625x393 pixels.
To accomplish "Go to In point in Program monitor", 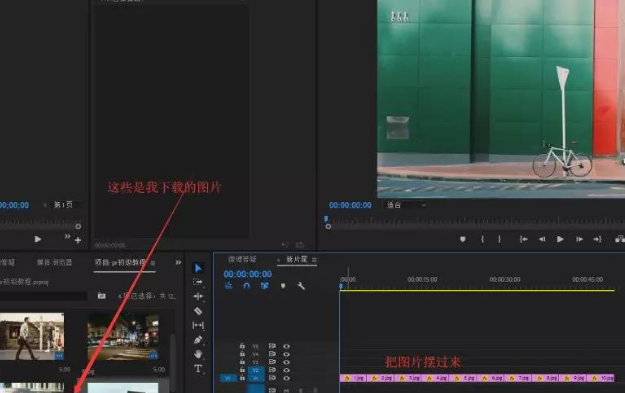I will 523,239.
